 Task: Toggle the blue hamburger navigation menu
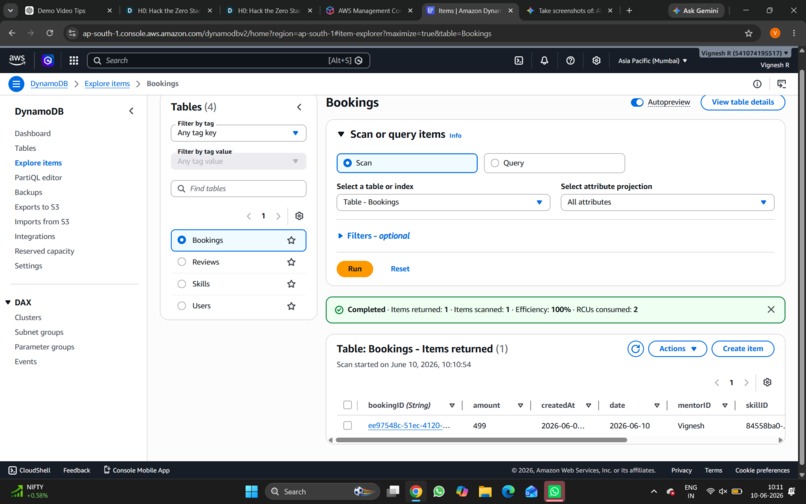(16, 83)
